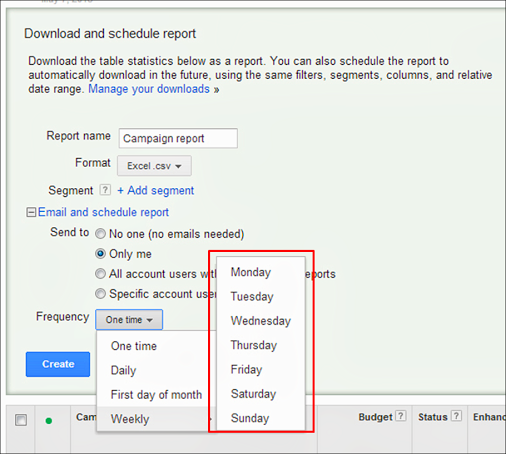The image size is (506, 454).
Task: Select the 'Only me' radio option
Action: (100, 254)
